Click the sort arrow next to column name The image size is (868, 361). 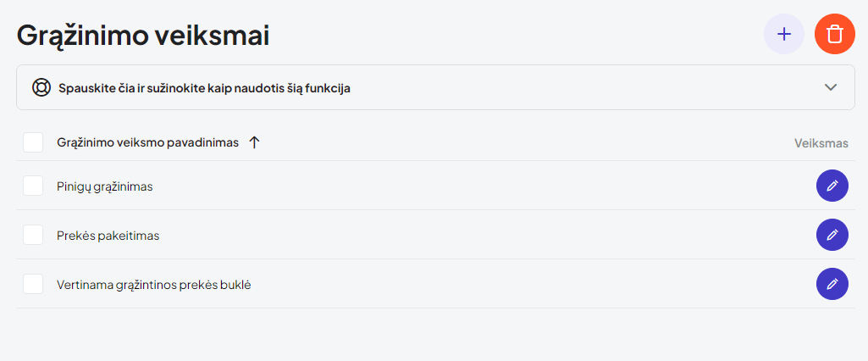254,142
